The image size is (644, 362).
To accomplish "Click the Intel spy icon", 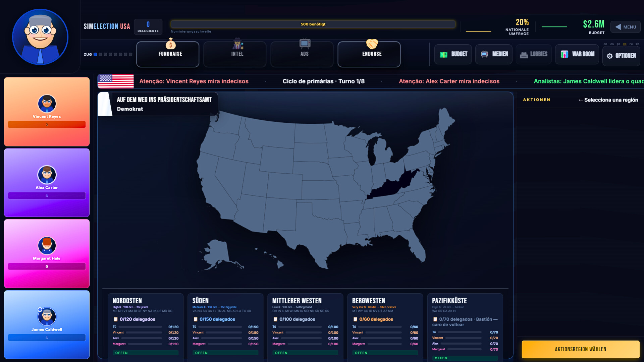I will pos(238,44).
